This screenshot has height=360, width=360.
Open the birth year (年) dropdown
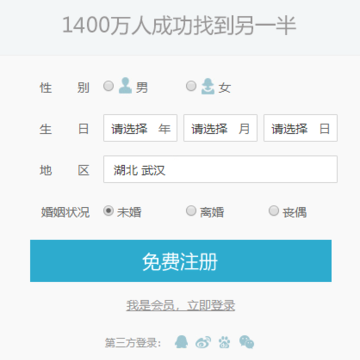[140, 128]
